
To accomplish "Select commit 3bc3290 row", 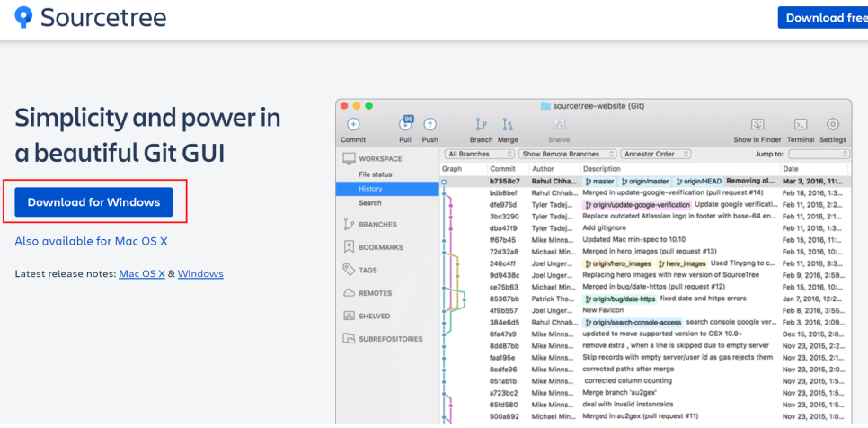I will coord(644,217).
